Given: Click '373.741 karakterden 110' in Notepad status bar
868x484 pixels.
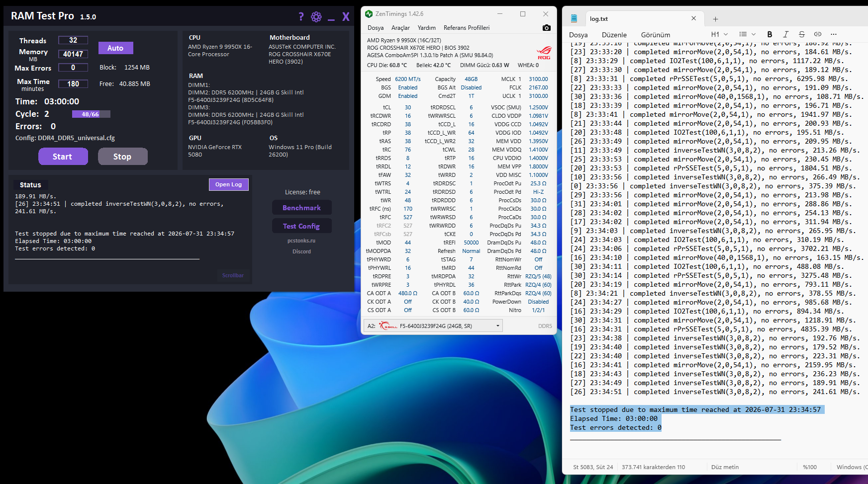Looking at the screenshot, I should [653, 467].
